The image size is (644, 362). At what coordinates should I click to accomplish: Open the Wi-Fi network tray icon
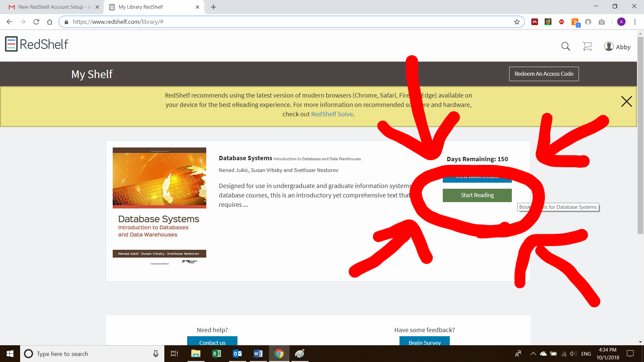(x=564, y=354)
